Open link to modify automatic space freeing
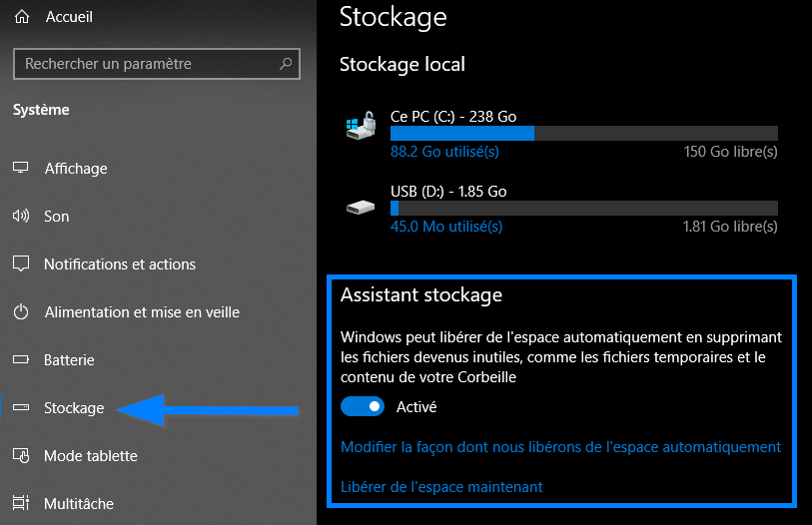 pos(561,447)
